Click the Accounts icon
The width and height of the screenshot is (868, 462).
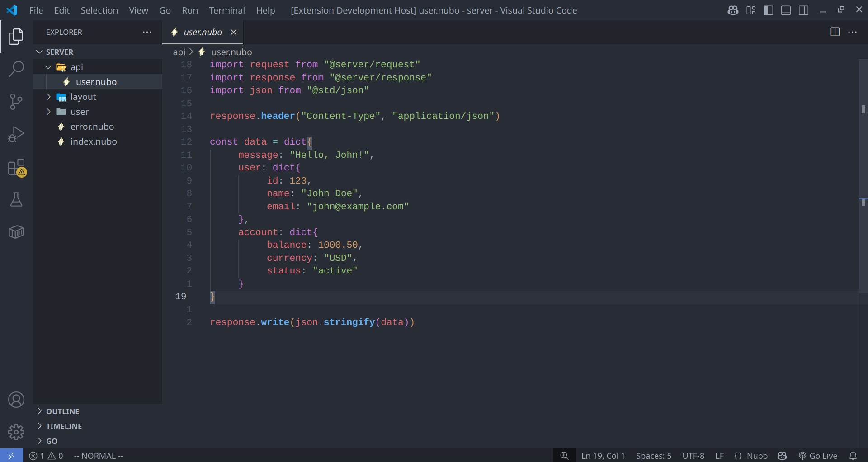pos(16,400)
